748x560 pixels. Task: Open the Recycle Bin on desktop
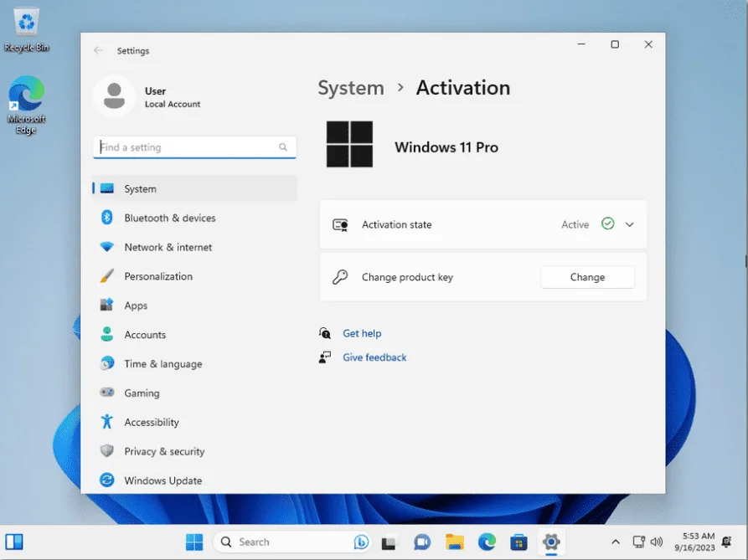pos(26,29)
